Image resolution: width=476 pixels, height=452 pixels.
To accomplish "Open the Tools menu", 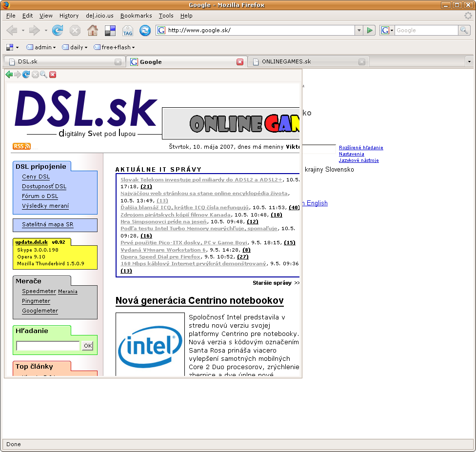I will pos(166,16).
